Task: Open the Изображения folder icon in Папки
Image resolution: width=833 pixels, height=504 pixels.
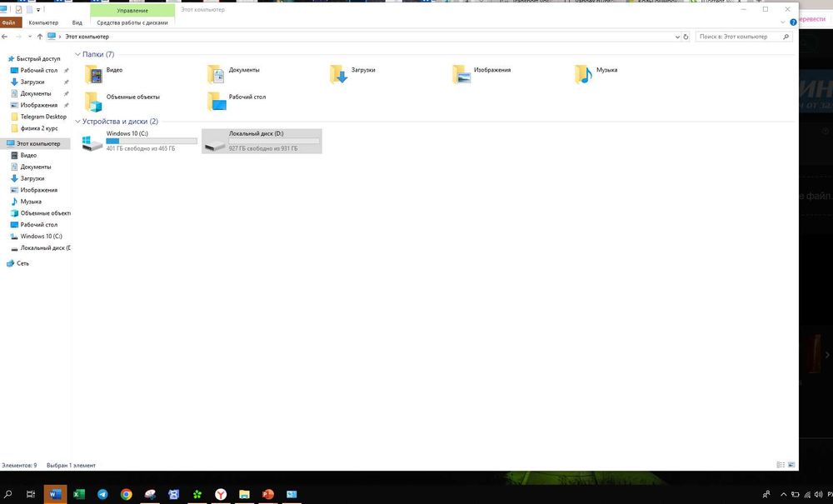Action: (461, 74)
